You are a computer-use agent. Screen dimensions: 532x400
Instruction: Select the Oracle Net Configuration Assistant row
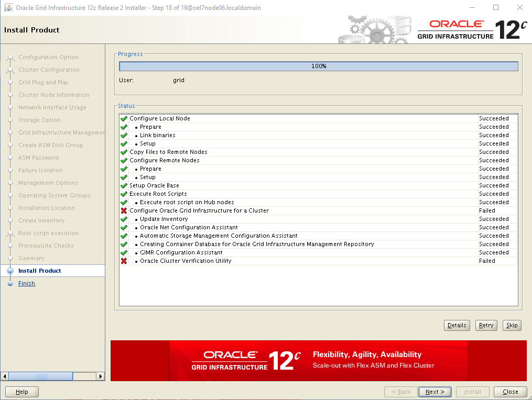point(189,227)
